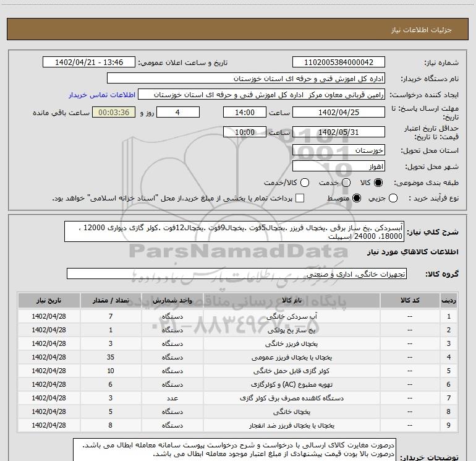
Task: Click the need number field 1102005384000042
Action: tap(339, 62)
